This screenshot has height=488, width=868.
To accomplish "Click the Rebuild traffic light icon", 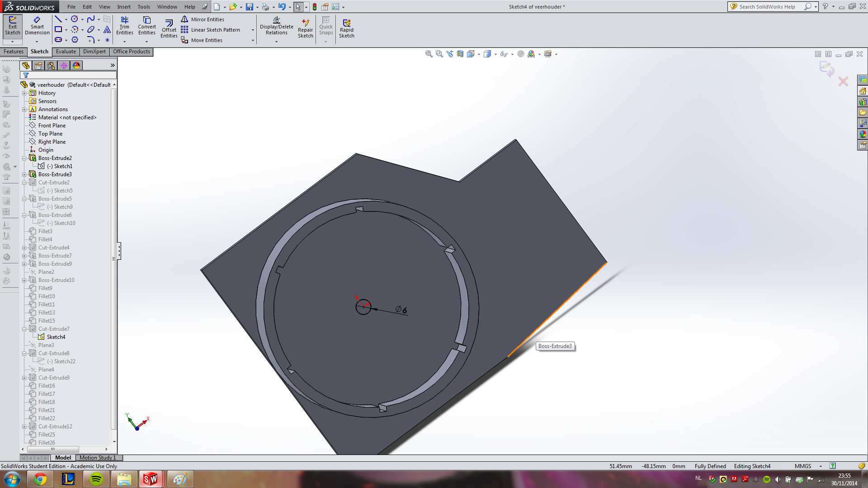I will (x=315, y=7).
